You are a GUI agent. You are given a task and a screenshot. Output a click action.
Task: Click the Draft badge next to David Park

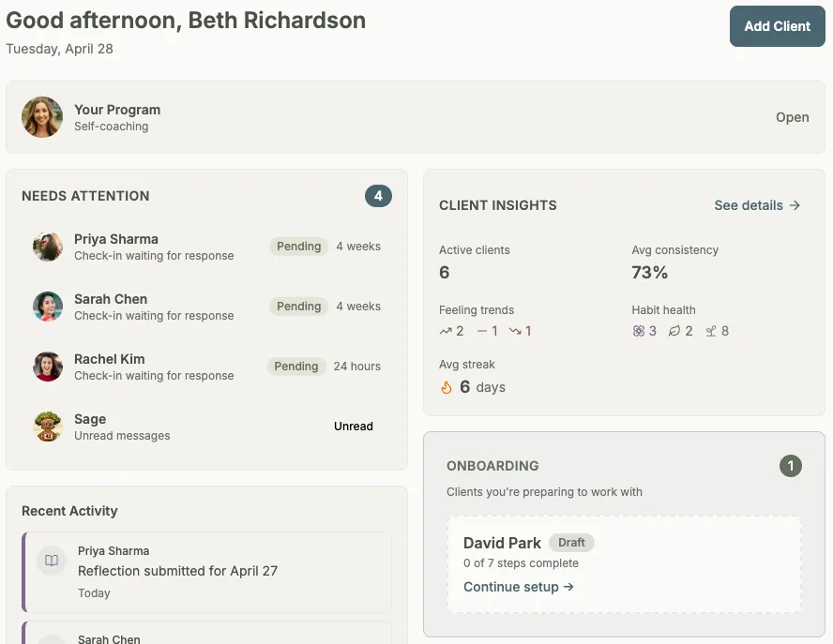coord(571,543)
